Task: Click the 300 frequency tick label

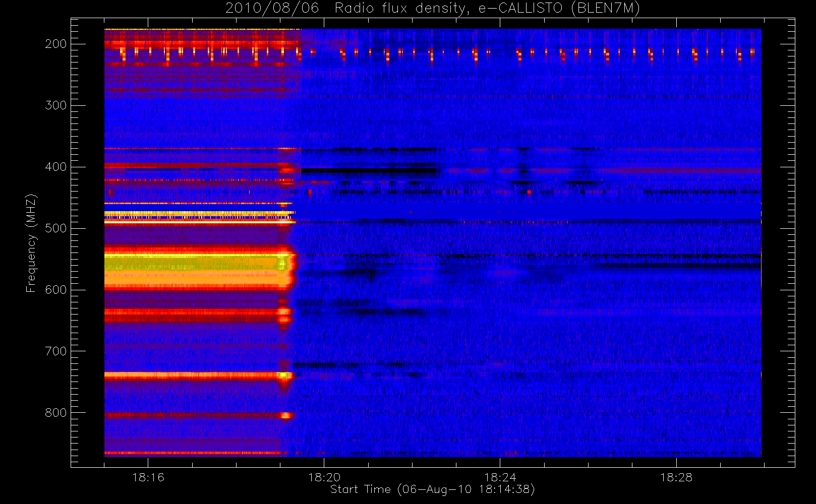Action: pyautogui.click(x=55, y=105)
